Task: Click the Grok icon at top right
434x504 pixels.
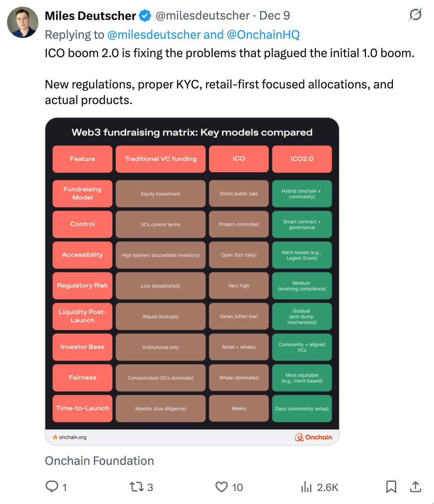Action: [415, 15]
